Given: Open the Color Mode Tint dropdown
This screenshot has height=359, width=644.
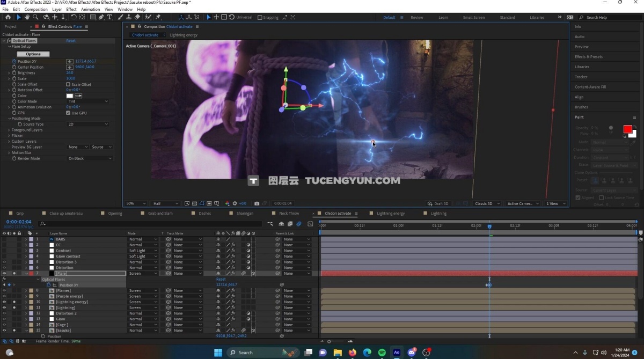Looking at the screenshot, I should pos(89,101).
